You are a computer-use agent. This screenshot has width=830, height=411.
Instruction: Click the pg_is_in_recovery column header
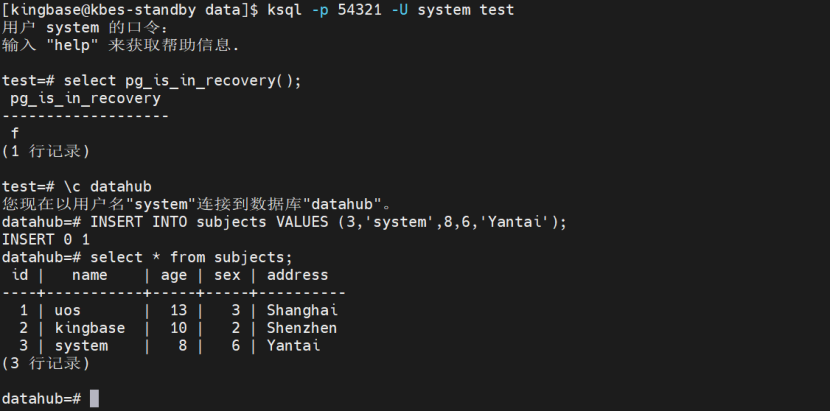(x=85, y=98)
